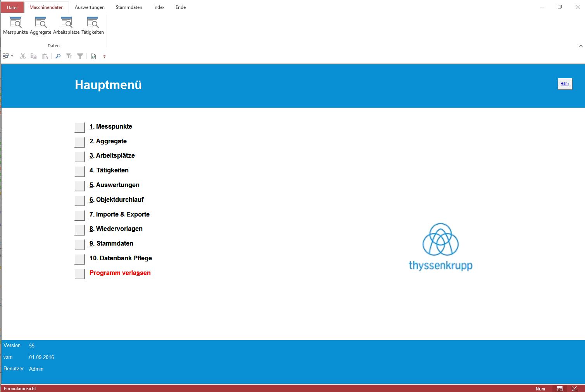This screenshot has height=392, width=585.
Task: Click the square button next to 4. Tätigkeiten
Action: pos(79,171)
